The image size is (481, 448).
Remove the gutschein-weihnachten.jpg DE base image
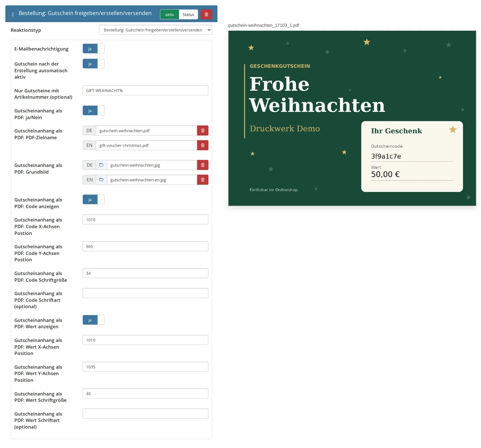(203, 165)
